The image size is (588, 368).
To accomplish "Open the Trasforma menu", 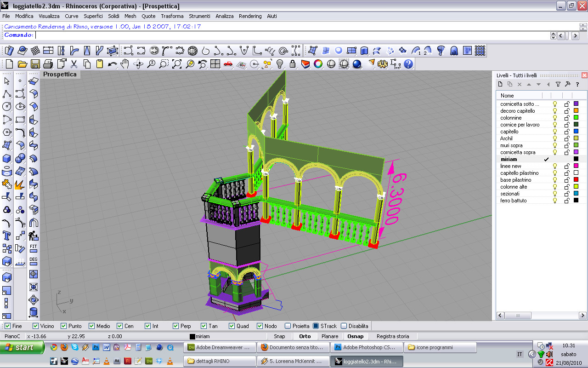I will (x=172, y=16).
